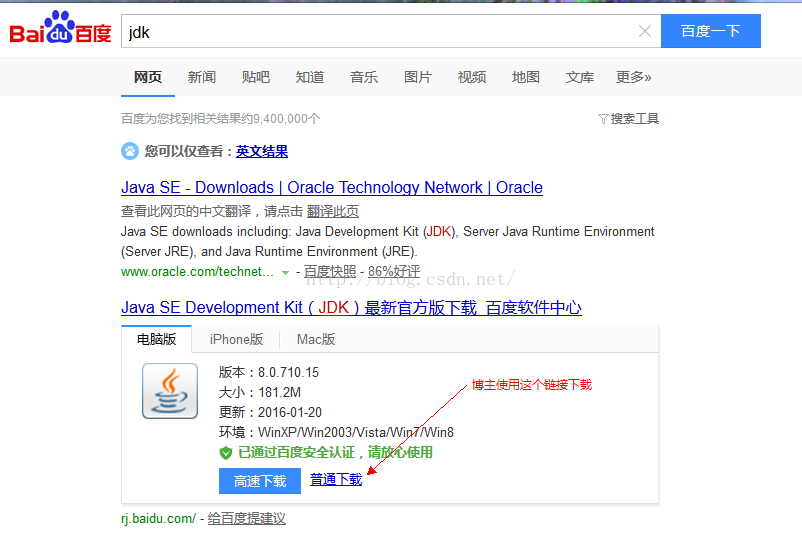802x536 pixels.
Task: Open the 贴吧 tab
Action: click(x=256, y=77)
